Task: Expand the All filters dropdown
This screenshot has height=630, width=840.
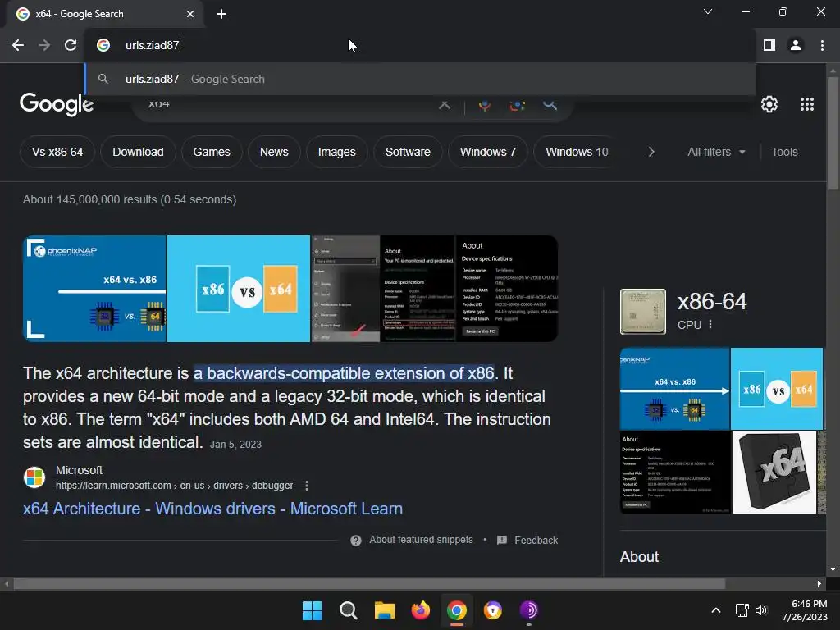Action: click(716, 152)
